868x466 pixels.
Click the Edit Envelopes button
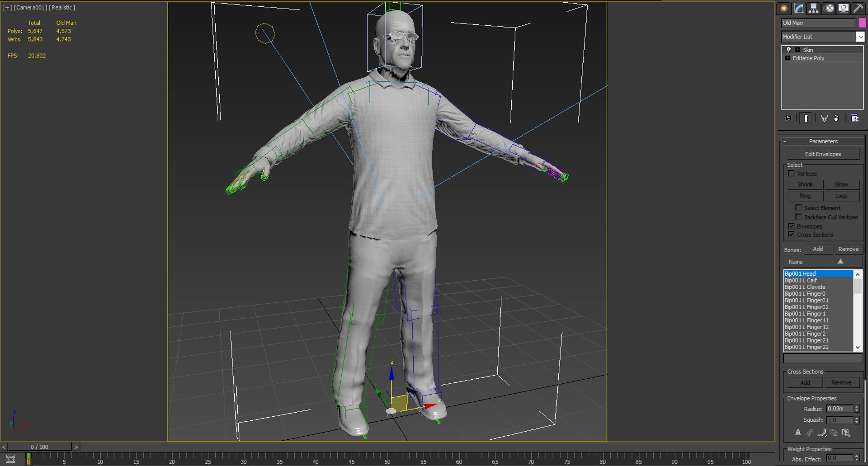coord(823,154)
